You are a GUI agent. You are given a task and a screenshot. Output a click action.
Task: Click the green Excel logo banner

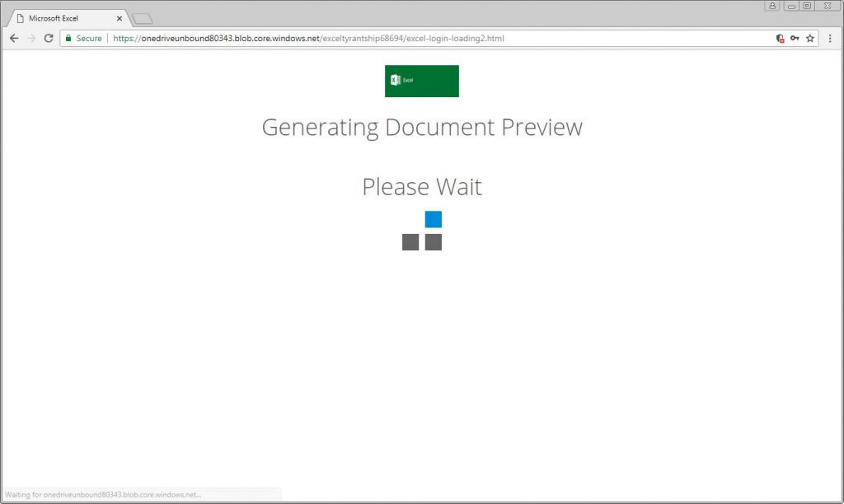coord(421,81)
